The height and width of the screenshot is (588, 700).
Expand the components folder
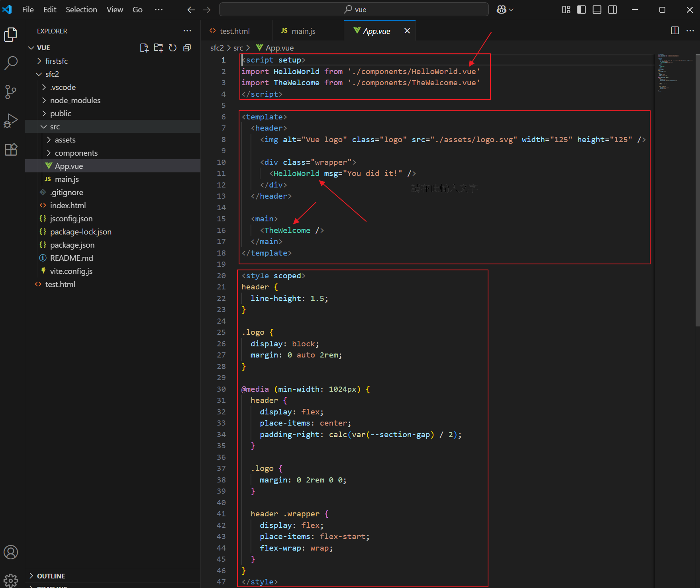click(x=76, y=153)
